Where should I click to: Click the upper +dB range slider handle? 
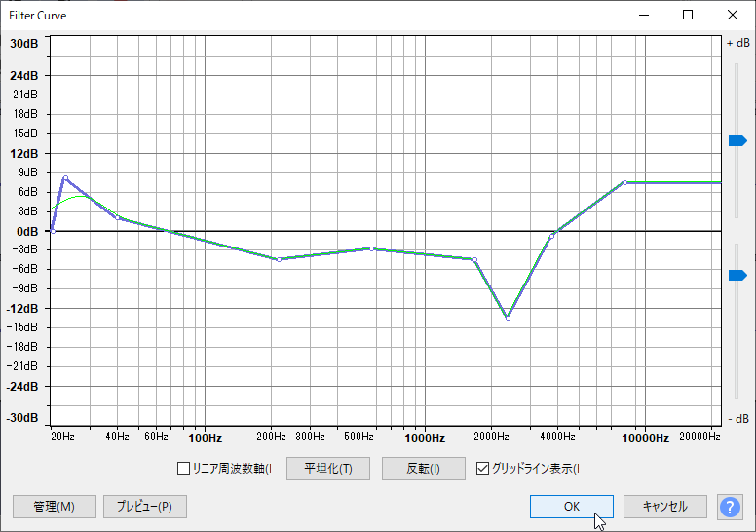737,141
